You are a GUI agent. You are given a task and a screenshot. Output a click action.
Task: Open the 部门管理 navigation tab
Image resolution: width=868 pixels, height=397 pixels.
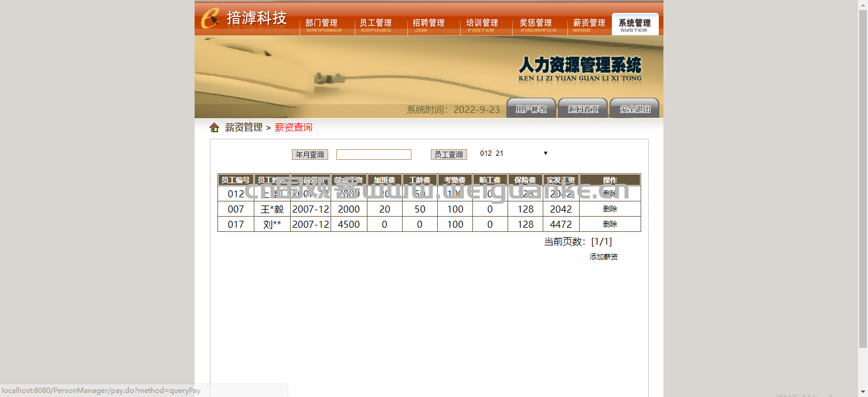click(322, 24)
